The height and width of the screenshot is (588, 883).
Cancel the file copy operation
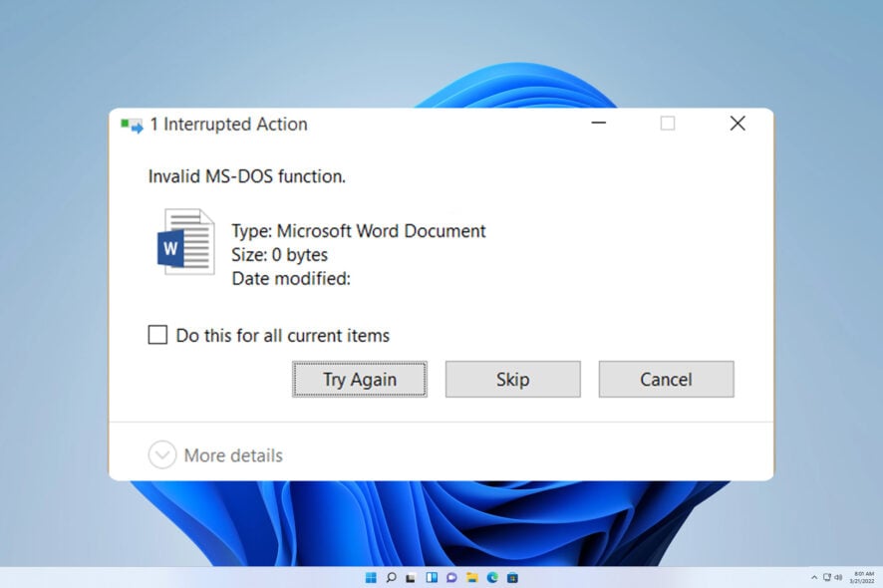[x=666, y=379]
